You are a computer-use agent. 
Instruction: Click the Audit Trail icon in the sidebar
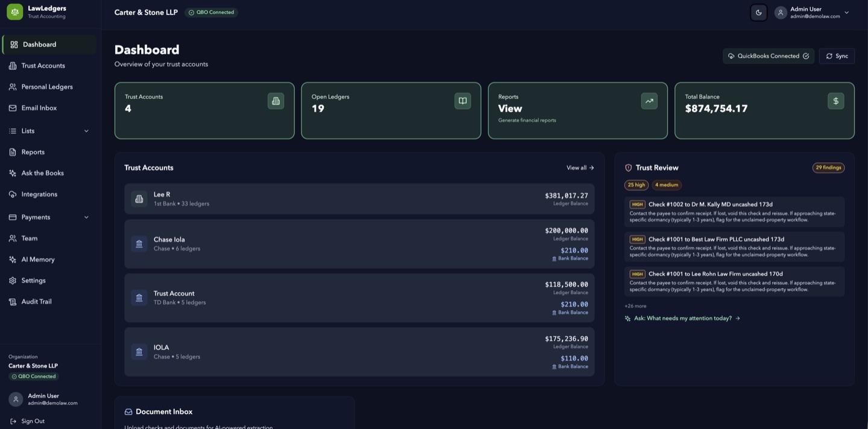pos(13,302)
